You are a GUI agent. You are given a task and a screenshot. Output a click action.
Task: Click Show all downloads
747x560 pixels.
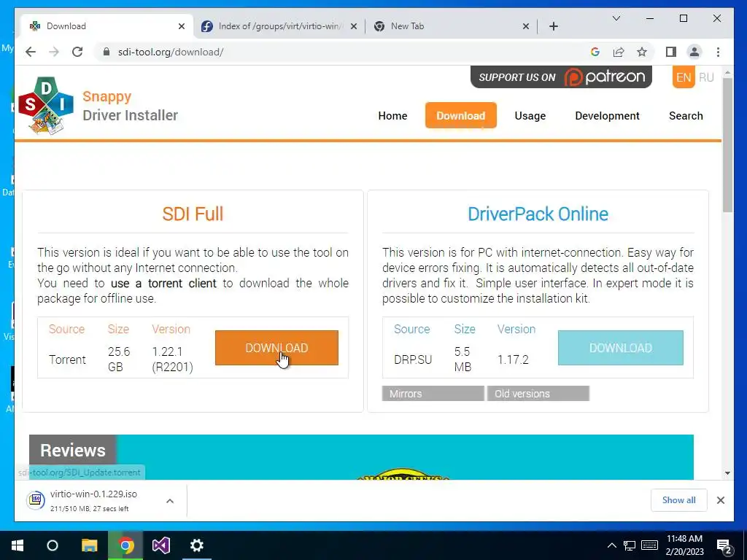coord(678,500)
